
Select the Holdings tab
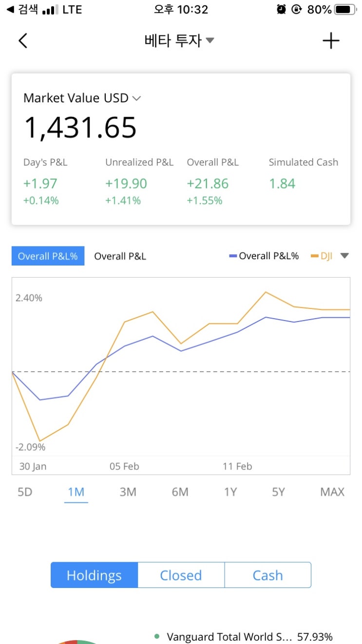tap(94, 575)
